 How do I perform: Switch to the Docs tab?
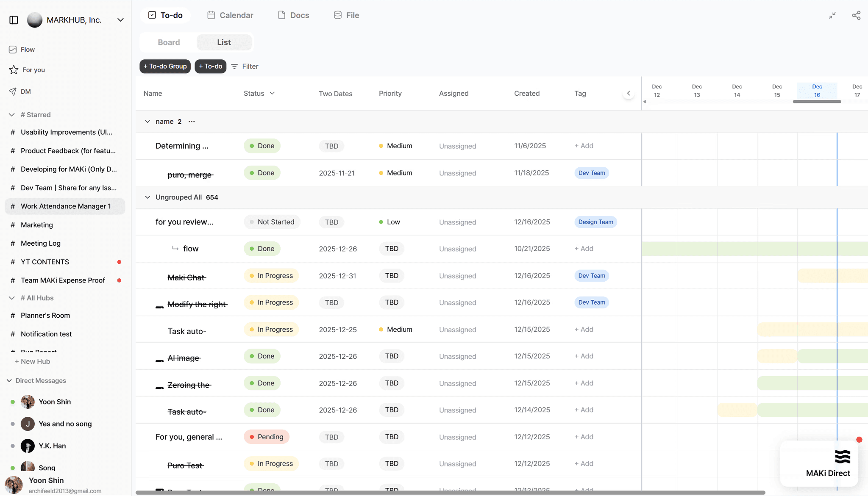[x=293, y=15]
